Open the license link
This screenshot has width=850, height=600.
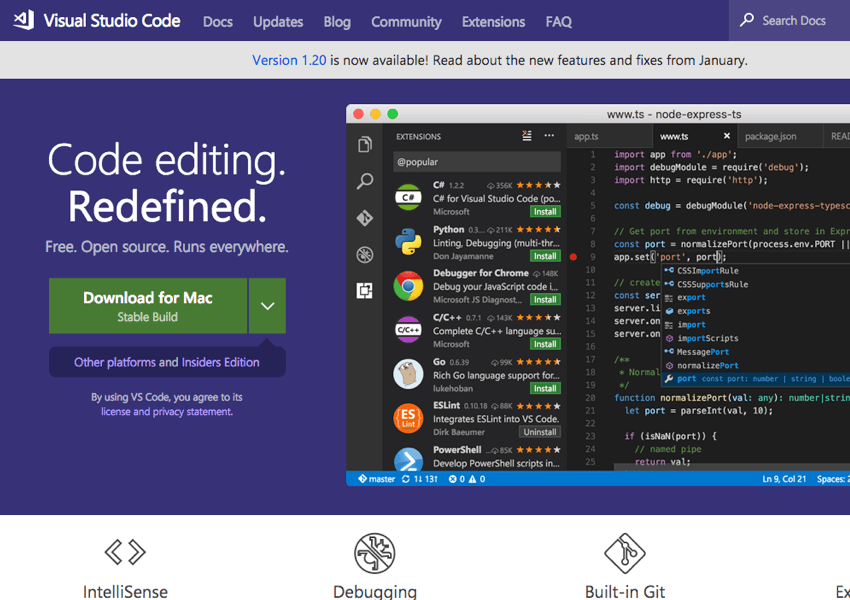click(x=115, y=411)
